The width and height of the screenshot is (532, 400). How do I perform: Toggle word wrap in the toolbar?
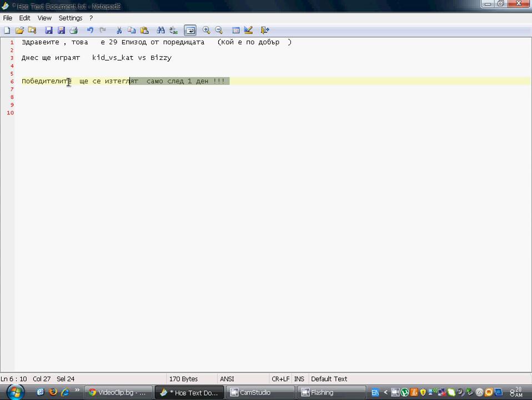pyautogui.click(x=190, y=30)
